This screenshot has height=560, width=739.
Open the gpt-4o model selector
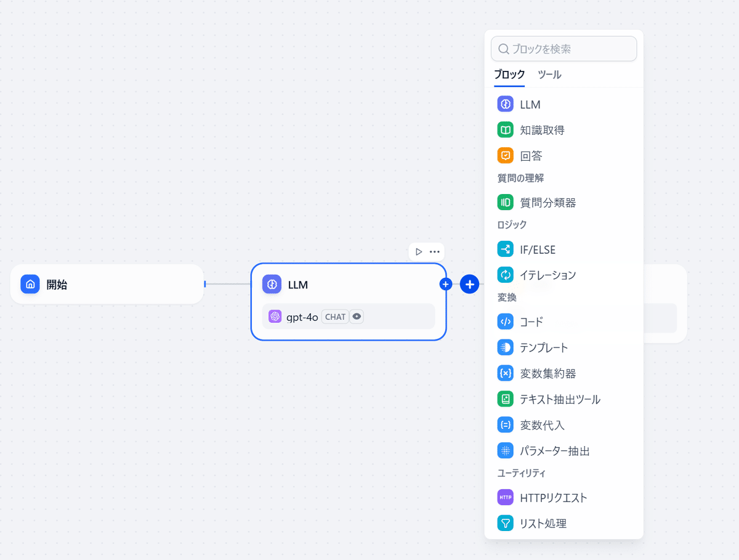[302, 317]
